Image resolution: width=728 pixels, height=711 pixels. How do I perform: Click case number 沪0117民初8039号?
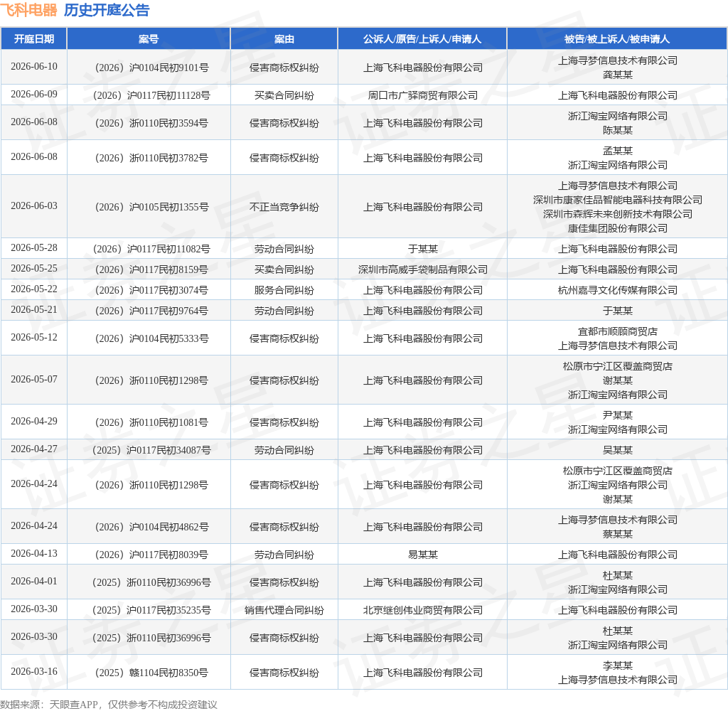[152, 555]
